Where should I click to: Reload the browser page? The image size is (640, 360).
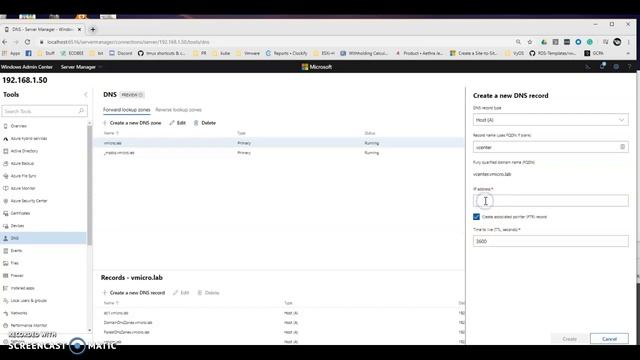(x=27, y=42)
